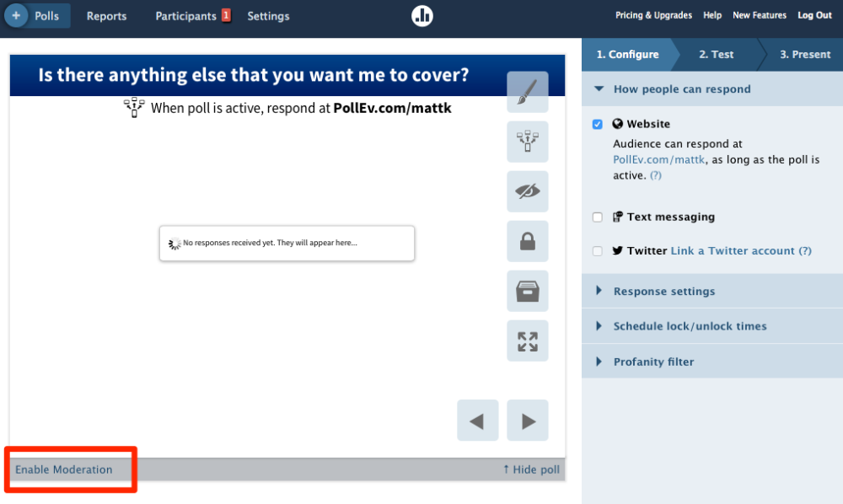The image size is (843, 504).
Task: Uncheck the Website response checkbox
Action: (598, 124)
